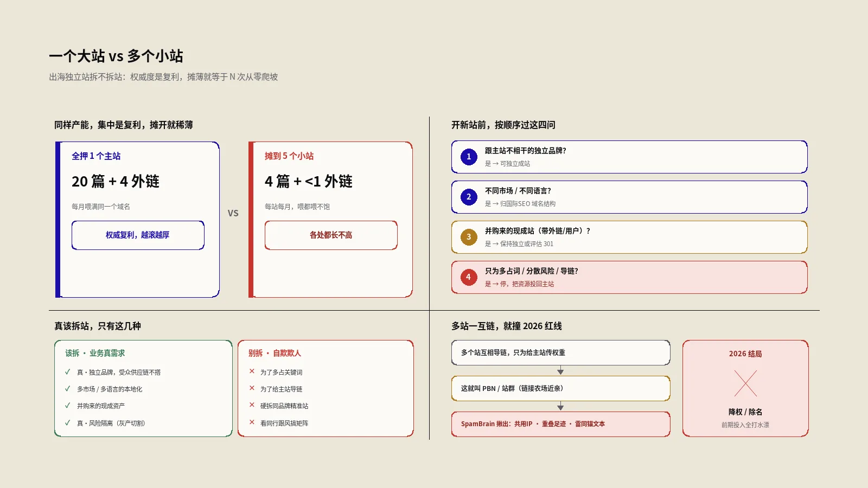Viewport: 868px width, 488px height.
Task: Click the heading 同样产能，集中是复利，摊开就稀薄
Action: coord(124,125)
